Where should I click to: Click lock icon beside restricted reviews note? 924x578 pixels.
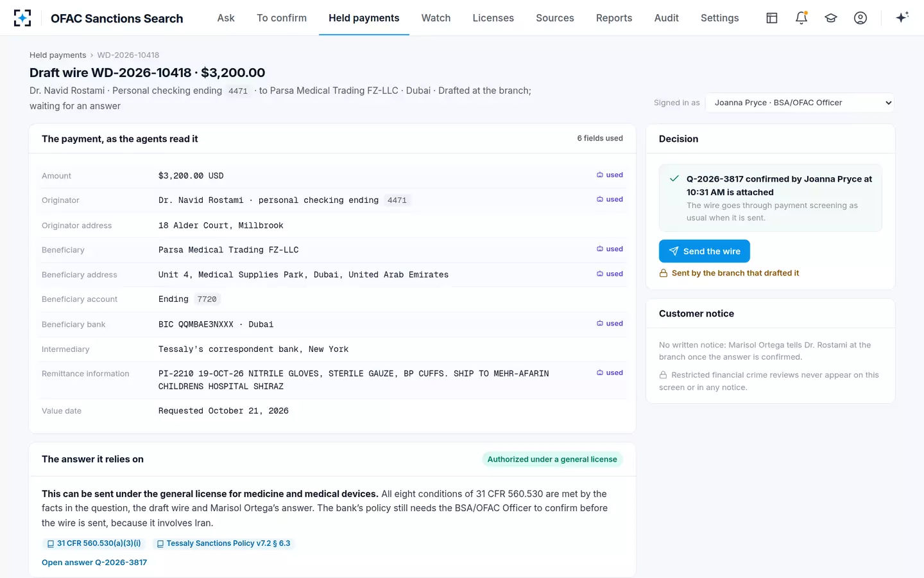[663, 375]
